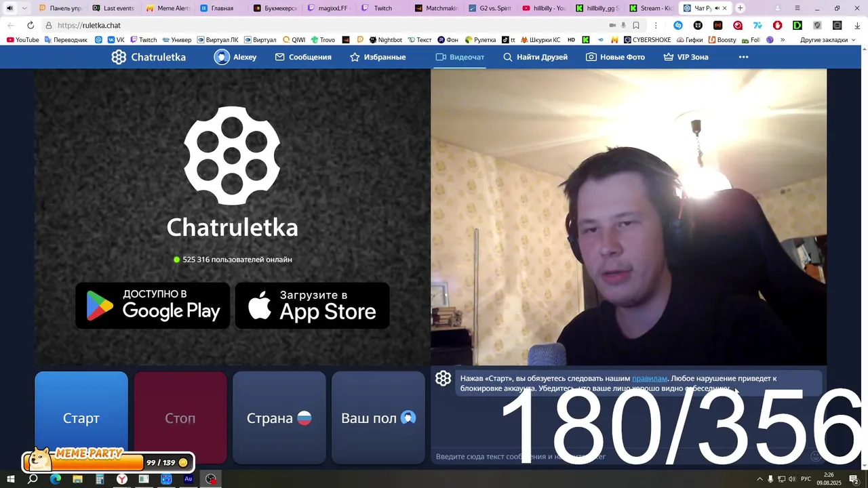Click the App Store download badge
Image resolution: width=868 pixels, height=488 pixels.
[313, 306]
